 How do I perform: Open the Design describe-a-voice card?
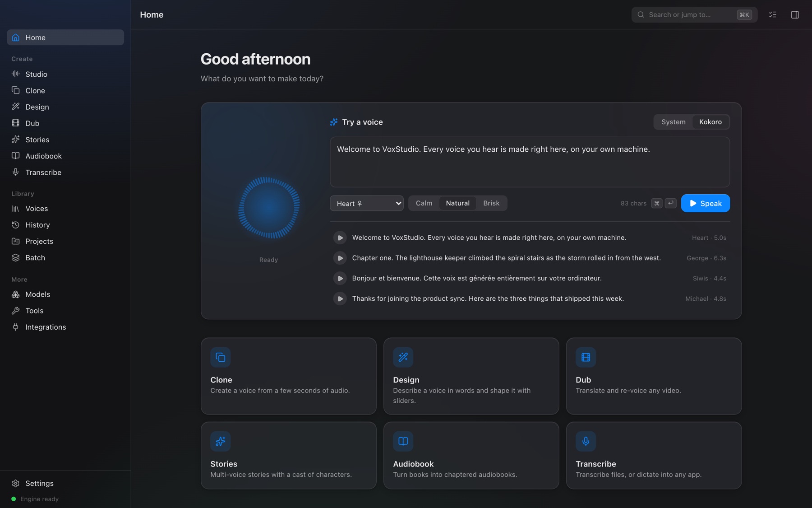[x=471, y=376]
